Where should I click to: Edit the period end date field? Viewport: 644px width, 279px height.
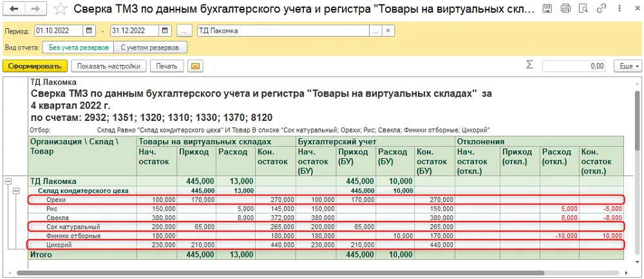135,31
